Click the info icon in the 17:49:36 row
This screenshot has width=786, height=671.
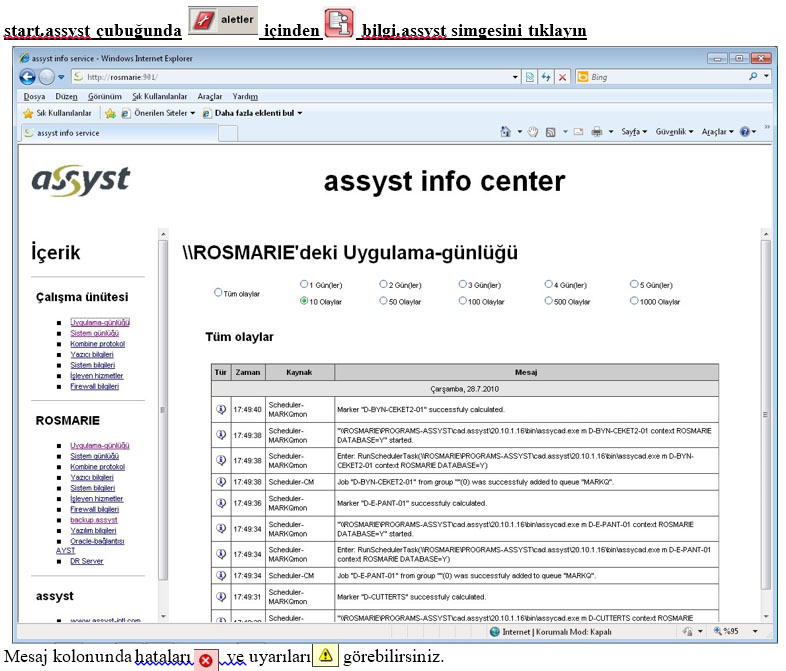coord(221,503)
